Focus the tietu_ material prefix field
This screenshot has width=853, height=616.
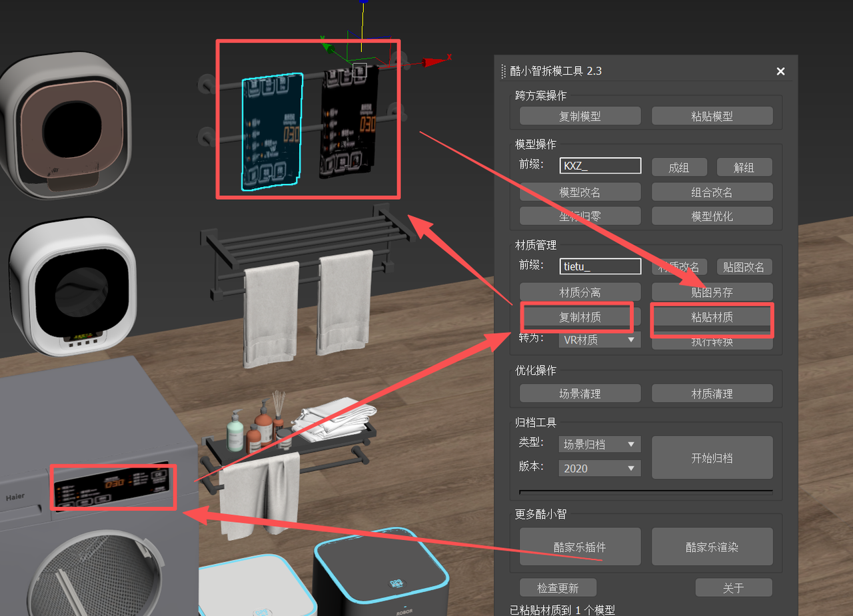[x=600, y=266]
